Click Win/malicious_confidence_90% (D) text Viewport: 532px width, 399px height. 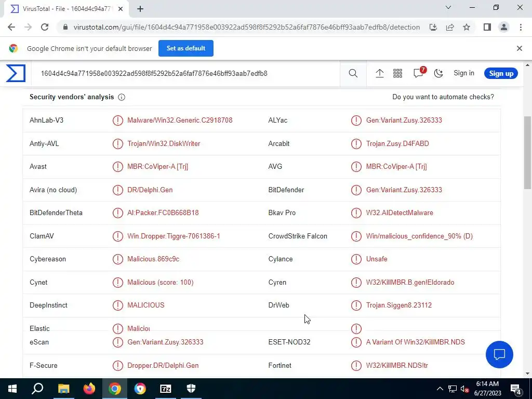pos(419,236)
